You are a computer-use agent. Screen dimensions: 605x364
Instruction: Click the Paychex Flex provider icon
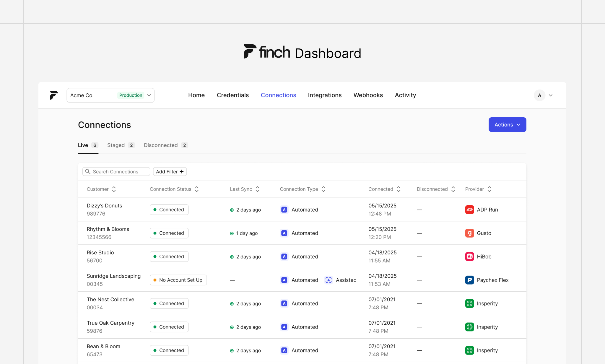[x=469, y=280]
